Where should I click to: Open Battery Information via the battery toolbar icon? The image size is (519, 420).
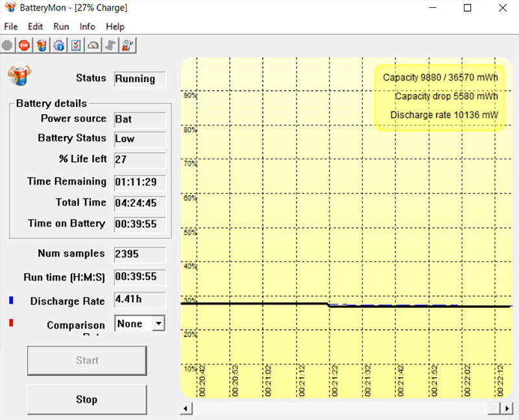pyautogui.click(x=42, y=45)
